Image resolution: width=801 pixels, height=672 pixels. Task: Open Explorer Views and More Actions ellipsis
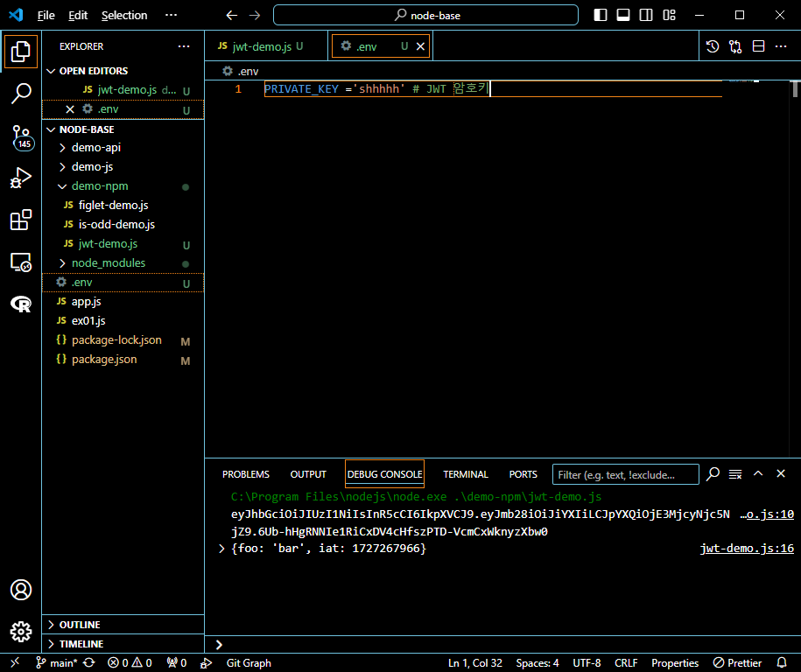click(184, 46)
